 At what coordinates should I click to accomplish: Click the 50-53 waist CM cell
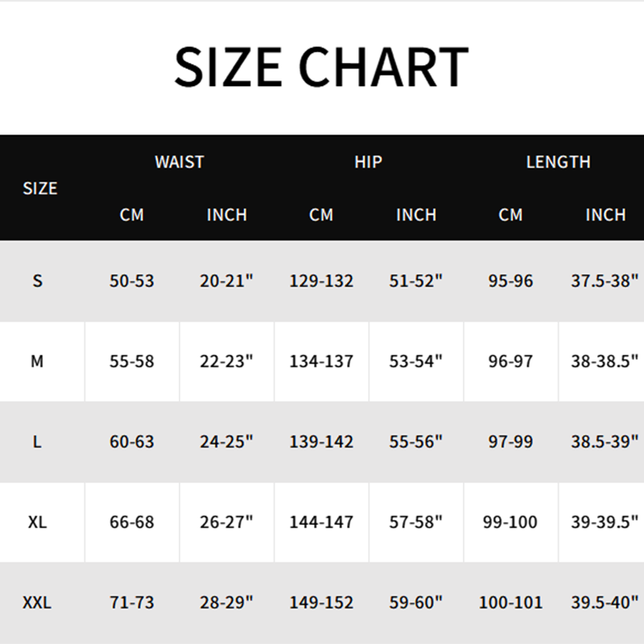coord(132,281)
